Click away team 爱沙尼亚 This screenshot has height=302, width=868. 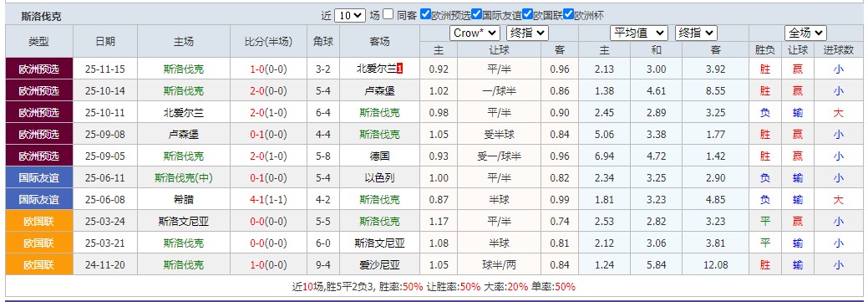380,265
